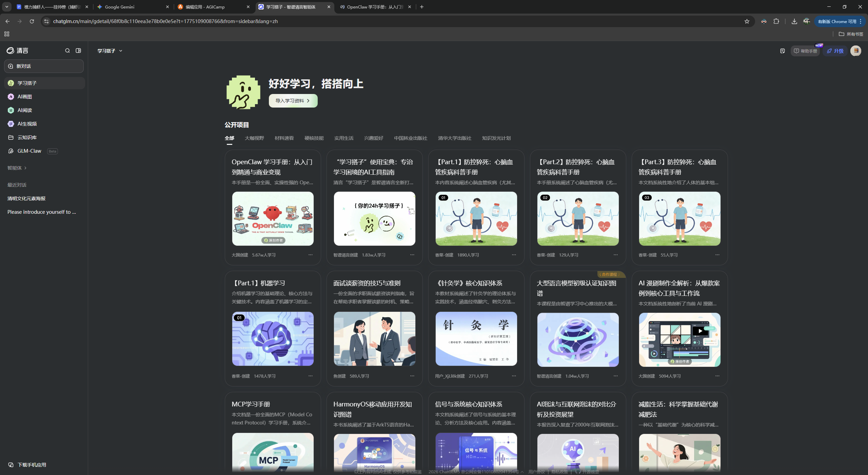Switch to the Google Gemini browser tab

click(119, 7)
